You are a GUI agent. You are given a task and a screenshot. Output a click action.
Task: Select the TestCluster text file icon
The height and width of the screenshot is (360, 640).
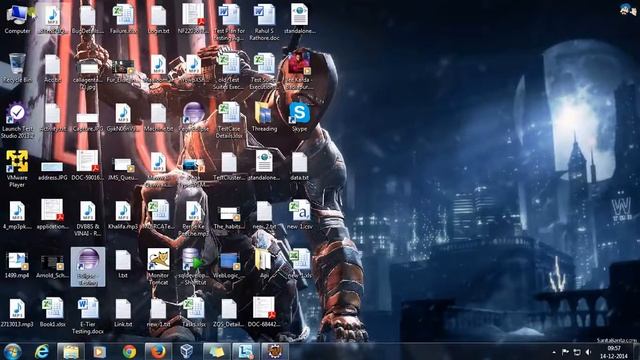(229, 166)
